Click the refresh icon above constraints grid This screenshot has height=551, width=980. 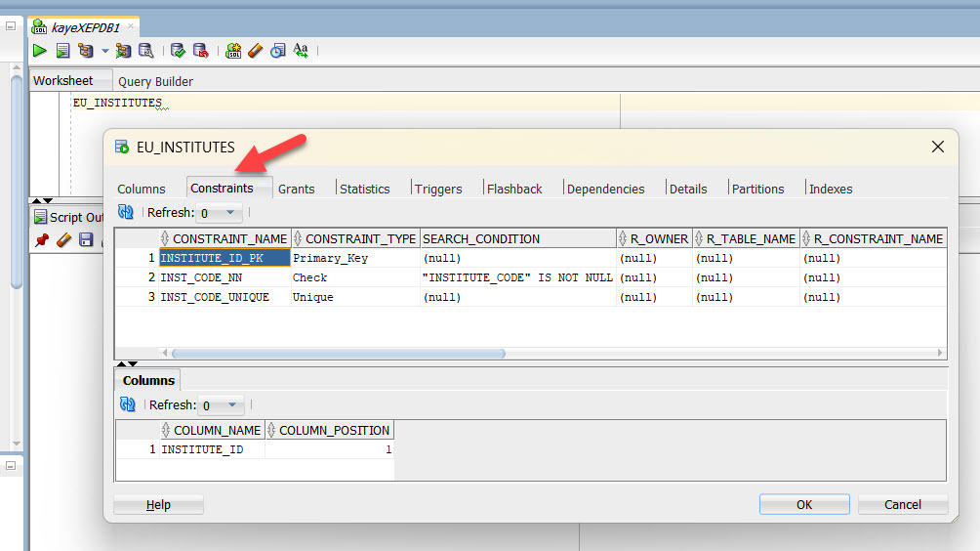[126, 213]
